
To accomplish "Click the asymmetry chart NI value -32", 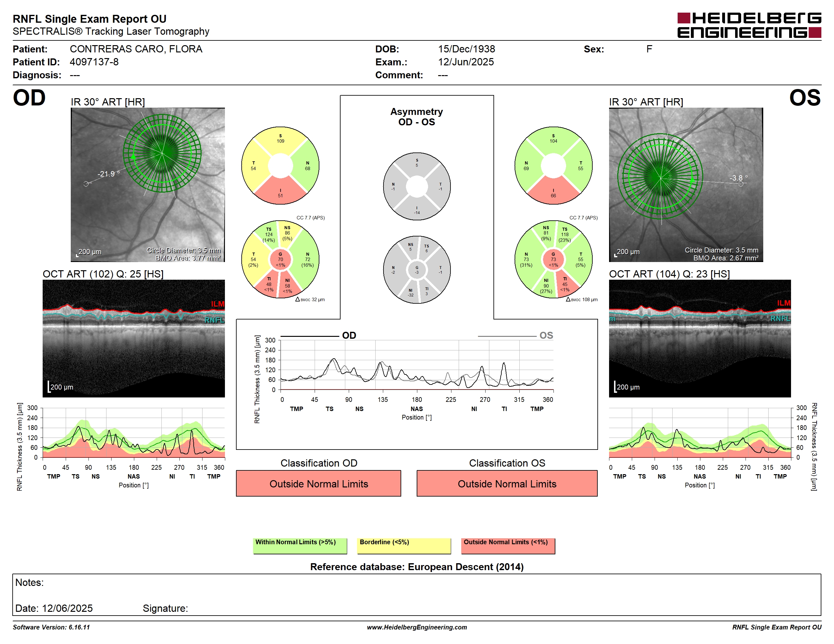I will pos(410,295).
